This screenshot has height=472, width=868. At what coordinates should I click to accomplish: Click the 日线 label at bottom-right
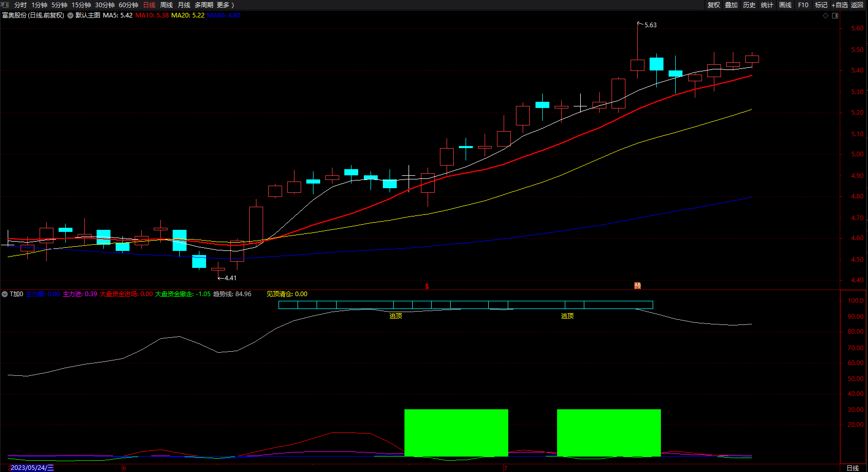pos(853,468)
